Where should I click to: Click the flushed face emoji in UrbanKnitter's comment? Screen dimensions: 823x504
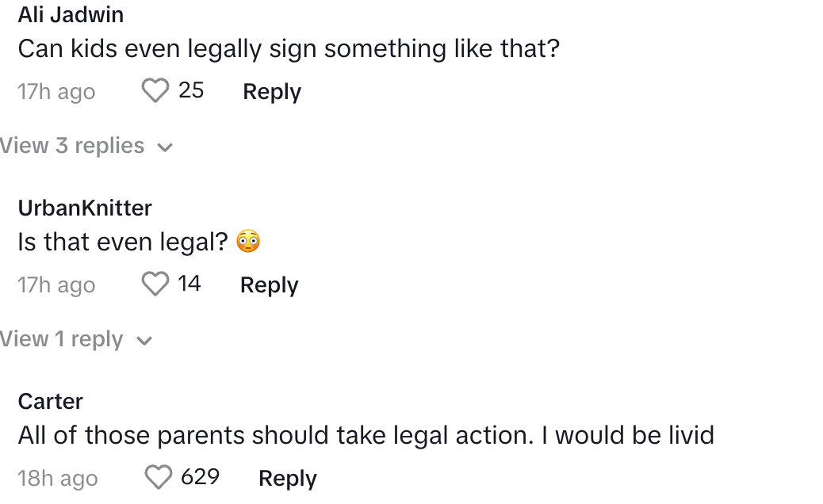[x=248, y=241]
